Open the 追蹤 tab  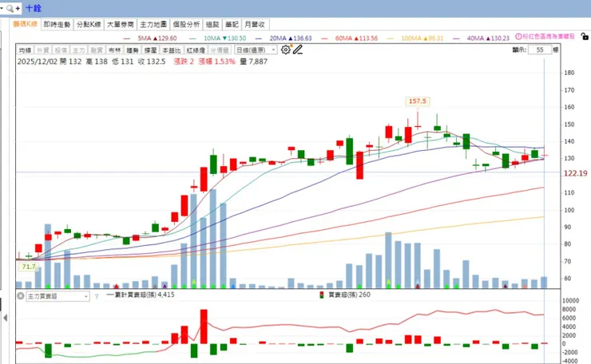[x=212, y=25]
